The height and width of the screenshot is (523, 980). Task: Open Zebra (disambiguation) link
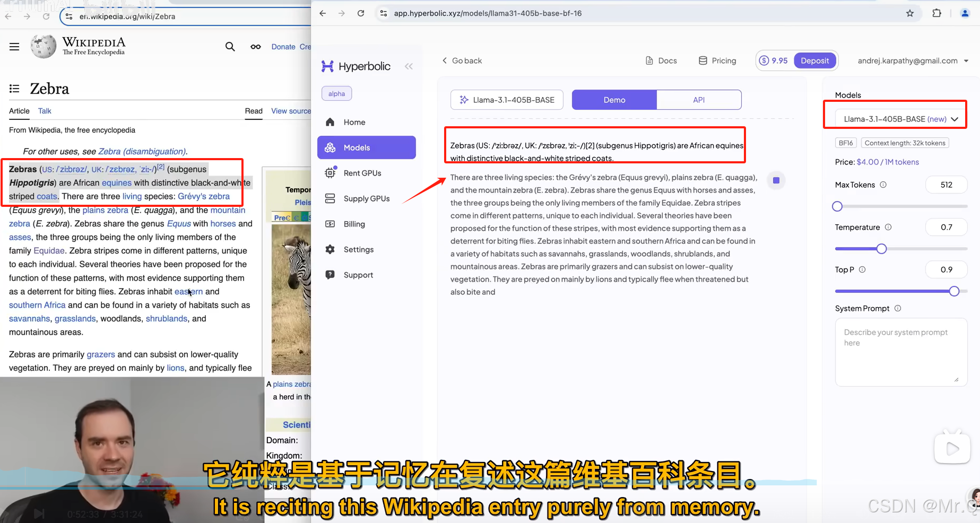click(142, 151)
